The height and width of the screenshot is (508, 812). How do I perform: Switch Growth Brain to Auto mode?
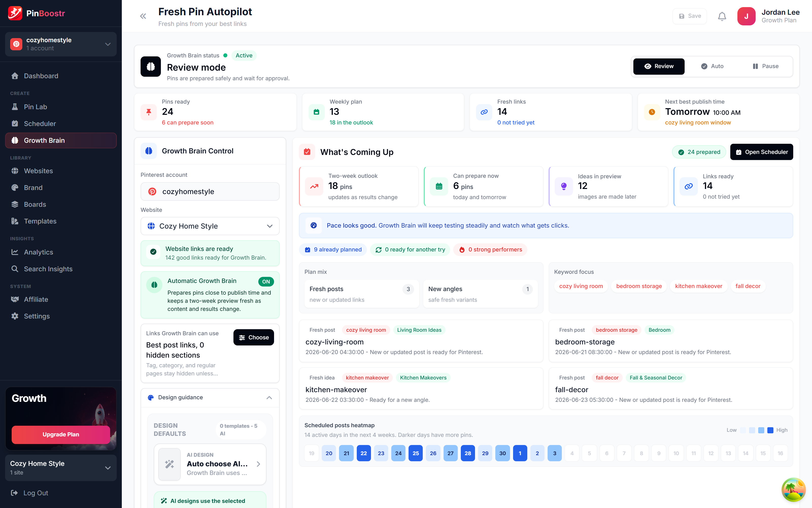[x=712, y=66]
